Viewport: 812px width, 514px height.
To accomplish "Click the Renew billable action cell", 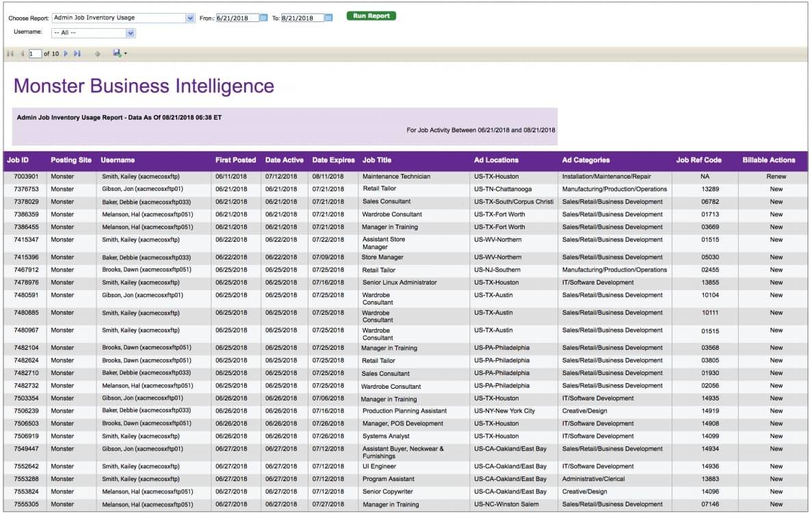I will click(776, 177).
